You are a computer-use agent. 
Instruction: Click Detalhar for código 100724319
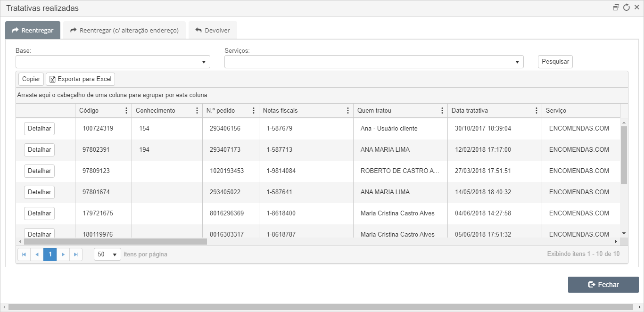point(40,129)
